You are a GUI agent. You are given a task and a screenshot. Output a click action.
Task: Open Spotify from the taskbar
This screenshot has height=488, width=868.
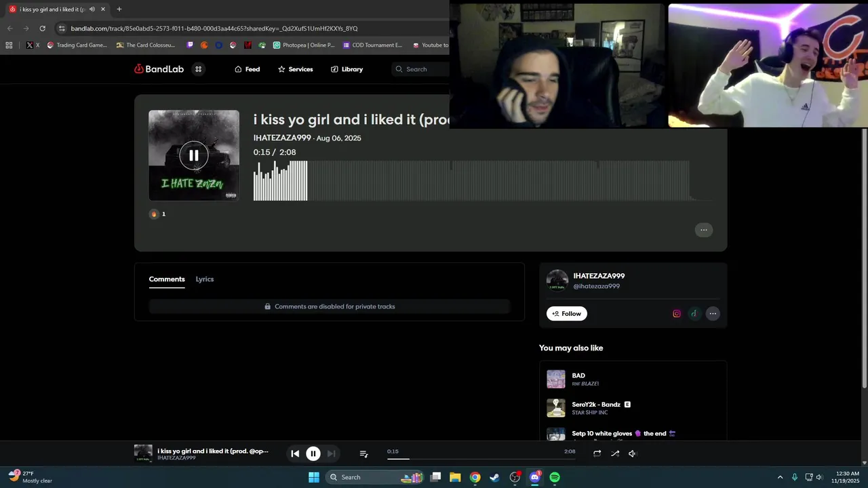[x=555, y=477]
